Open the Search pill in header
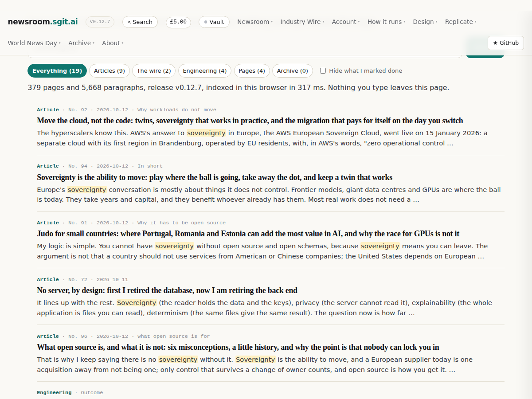The height and width of the screenshot is (399, 532). [140, 22]
